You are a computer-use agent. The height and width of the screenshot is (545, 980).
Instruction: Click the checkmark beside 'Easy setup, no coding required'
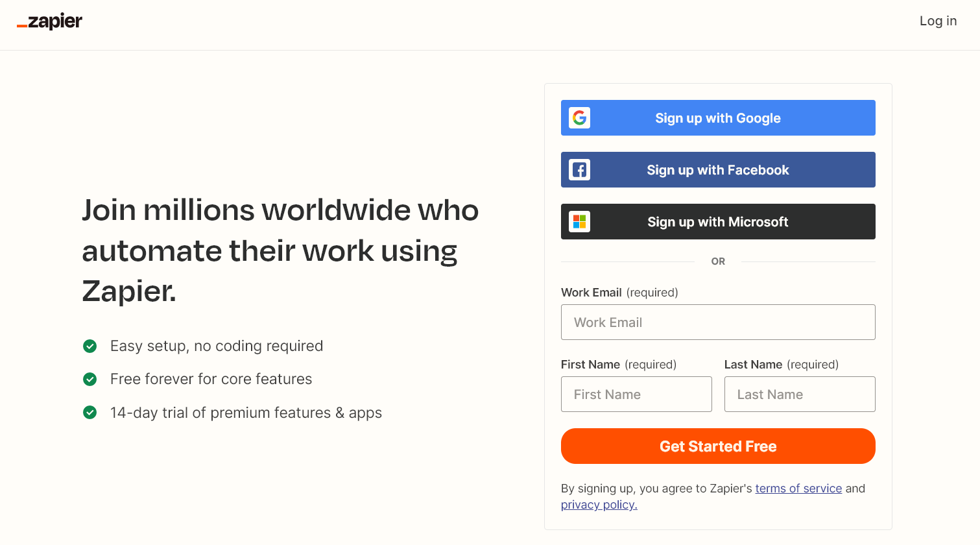pos(90,346)
